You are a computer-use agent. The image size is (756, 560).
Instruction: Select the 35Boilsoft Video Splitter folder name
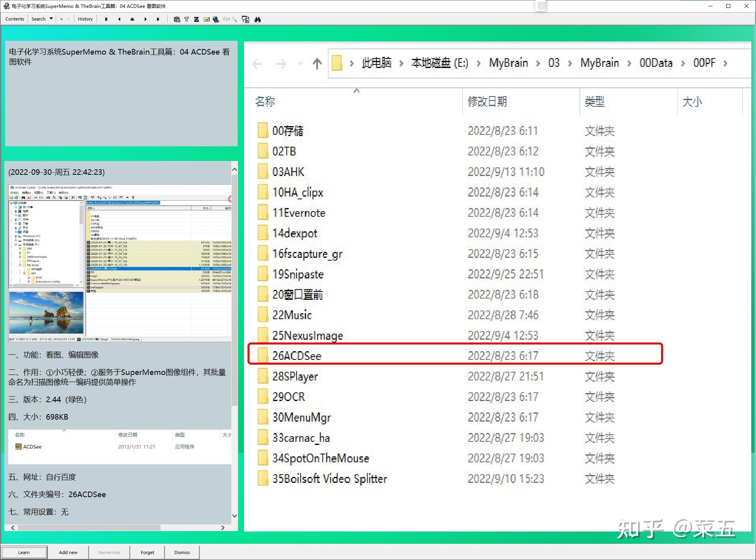click(x=330, y=479)
